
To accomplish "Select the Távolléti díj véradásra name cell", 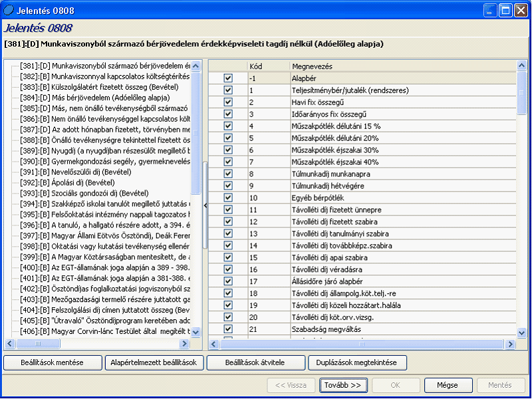I will (403, 269).
